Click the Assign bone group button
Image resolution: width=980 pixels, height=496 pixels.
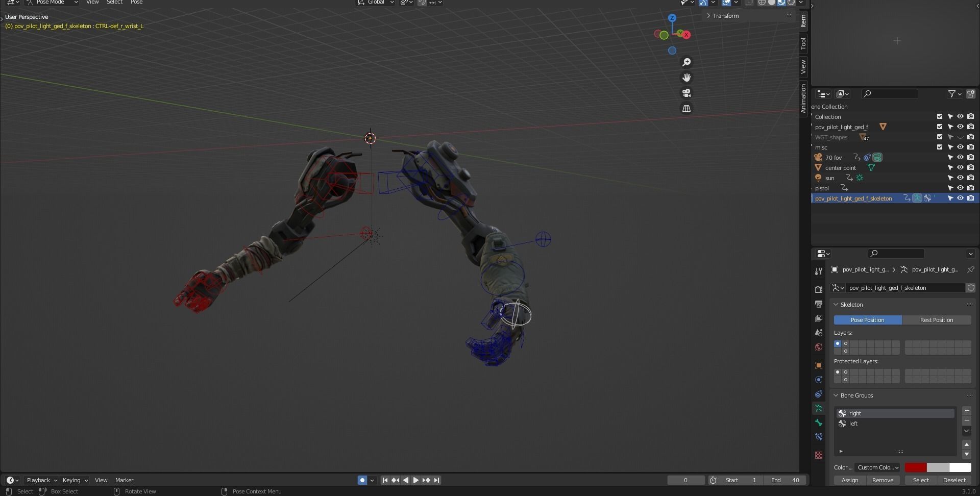coord(850,480)
